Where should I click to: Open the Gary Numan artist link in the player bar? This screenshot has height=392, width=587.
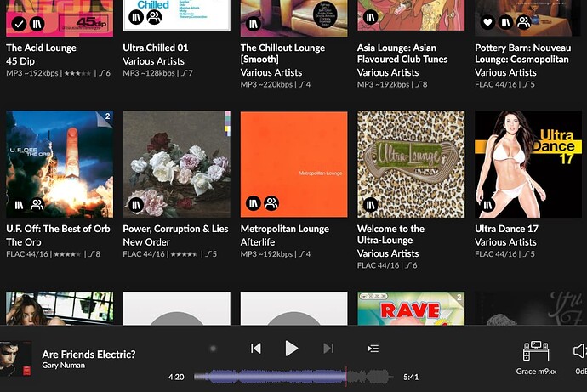coord(63,366)
